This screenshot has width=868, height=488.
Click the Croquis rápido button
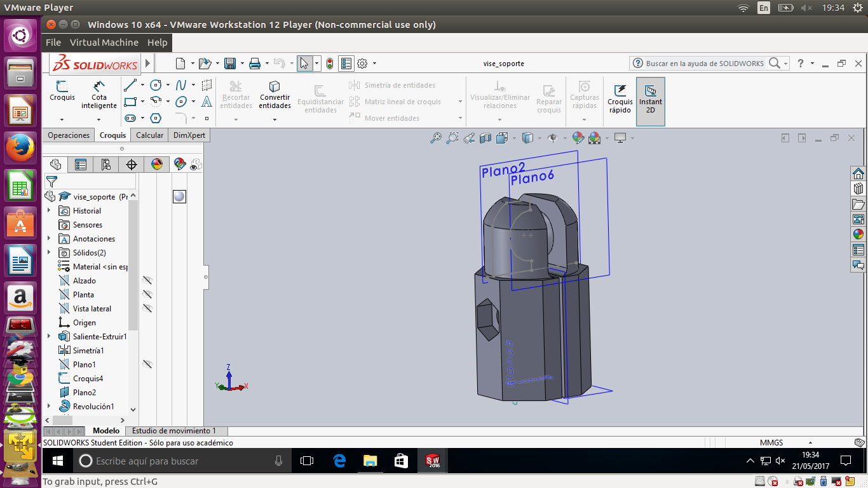tap(620, 98)
